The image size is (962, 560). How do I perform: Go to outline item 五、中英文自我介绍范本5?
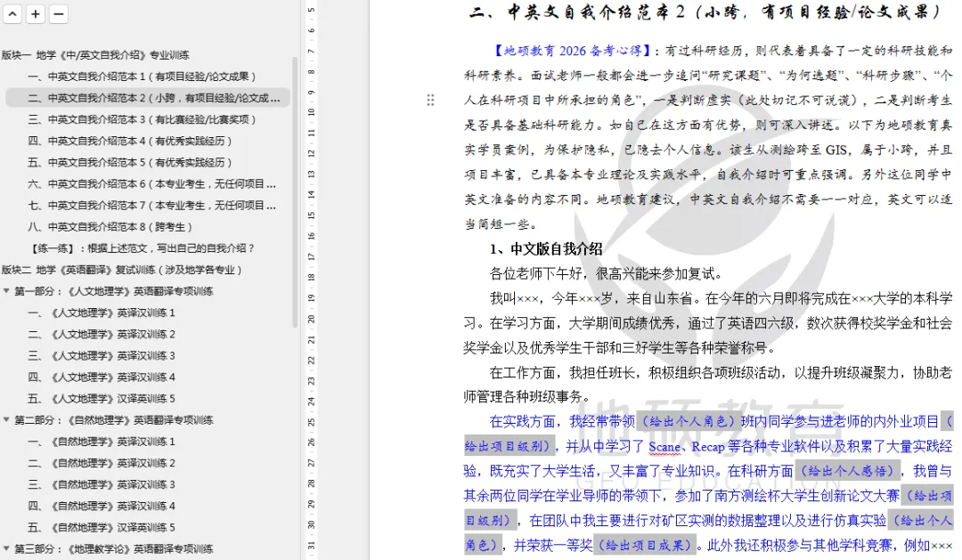[130, 162]
